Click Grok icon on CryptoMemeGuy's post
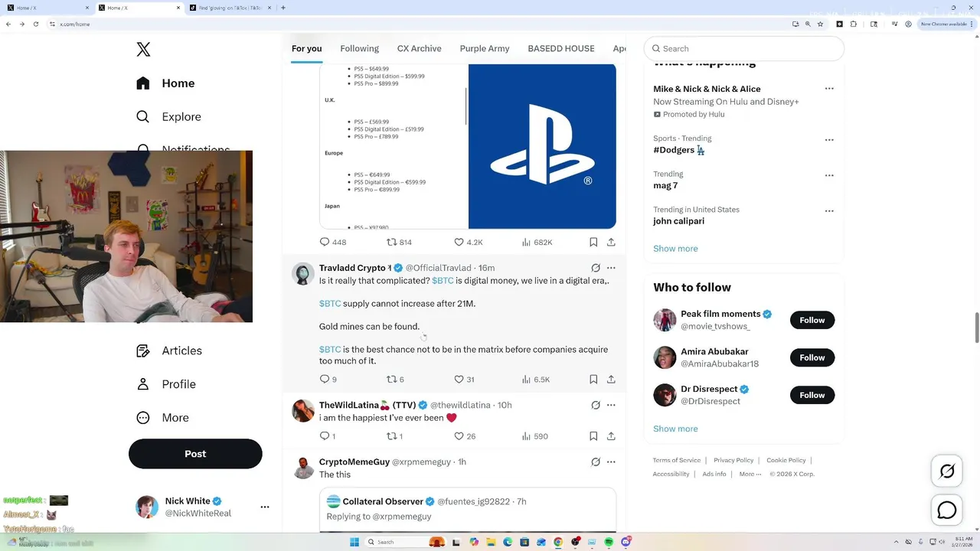Viewport: 980px width, 551px height. (596, 462)
